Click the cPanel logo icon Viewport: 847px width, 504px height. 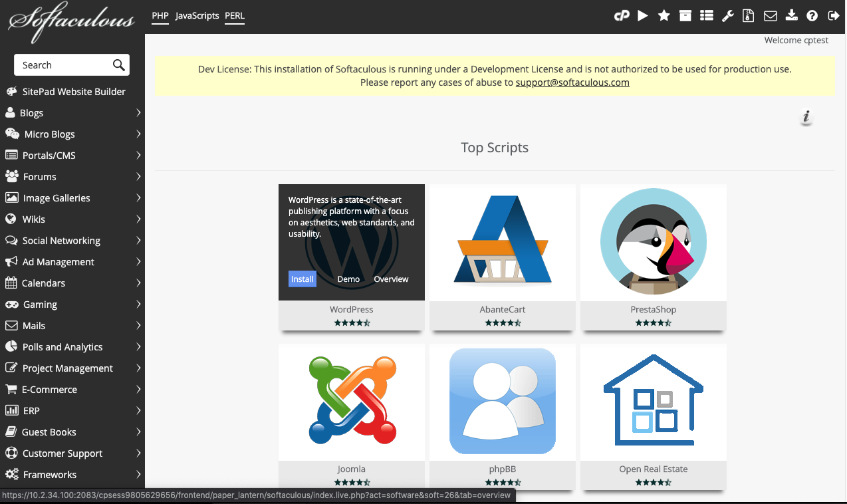622,16
